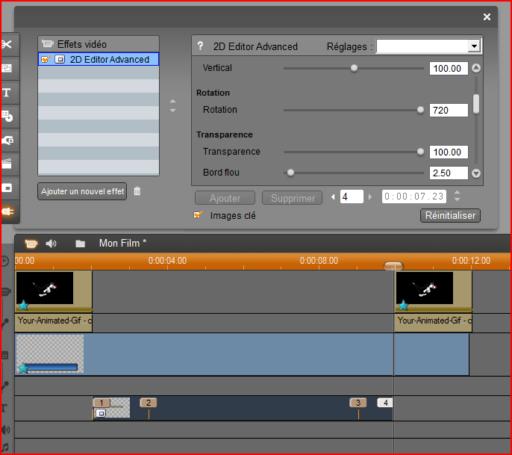The image size is (512, 455).
Task: Select the first Your-Animated-Gif video clip thumbnail
Action: [x=45, y=288]
